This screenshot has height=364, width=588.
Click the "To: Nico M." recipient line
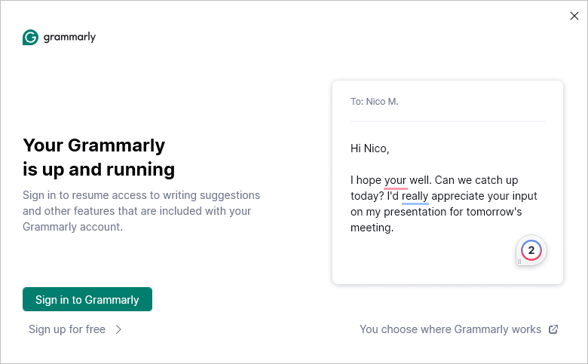pyautogui.click(x=375, y=102)
